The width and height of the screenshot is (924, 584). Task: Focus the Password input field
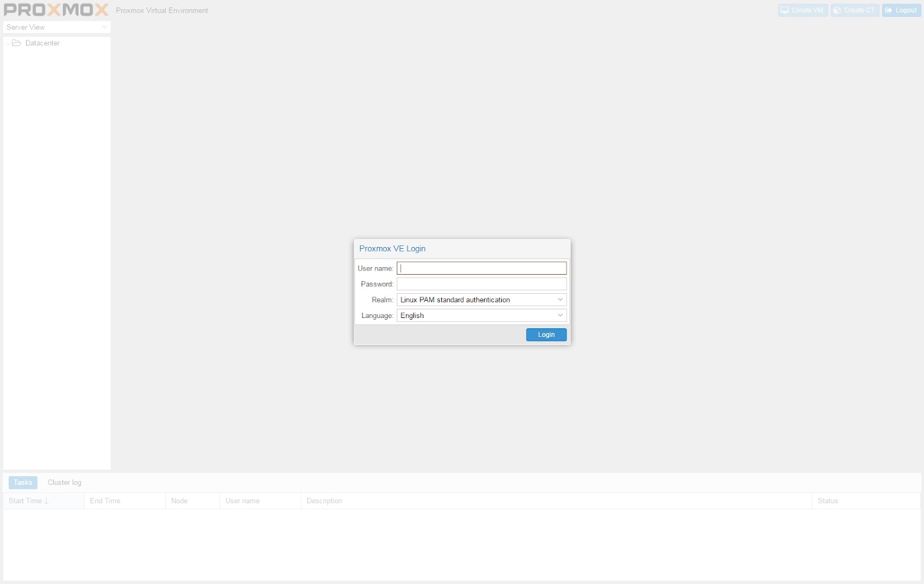482,284
